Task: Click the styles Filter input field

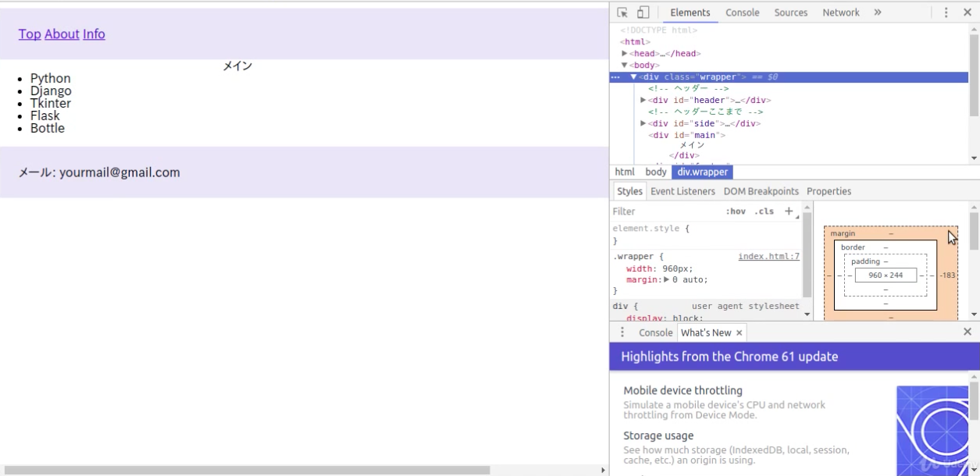Action: pyautogui.click(x=664, y=211)
